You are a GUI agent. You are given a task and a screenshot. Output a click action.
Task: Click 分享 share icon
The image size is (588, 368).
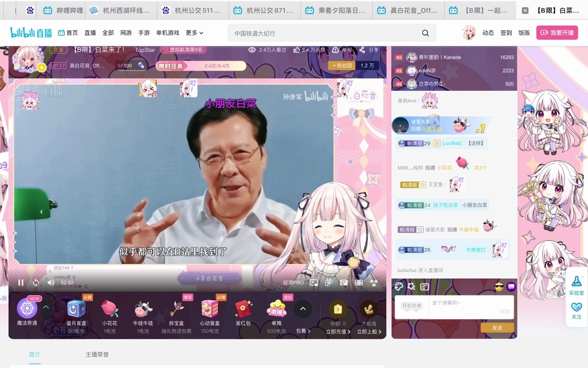369,50
